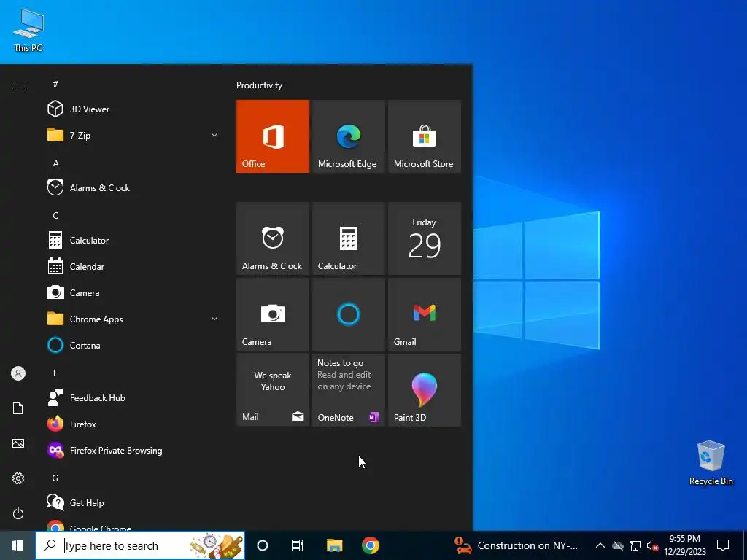Open the OneNote tile
The image size is (747, 560).
(348, 390)
